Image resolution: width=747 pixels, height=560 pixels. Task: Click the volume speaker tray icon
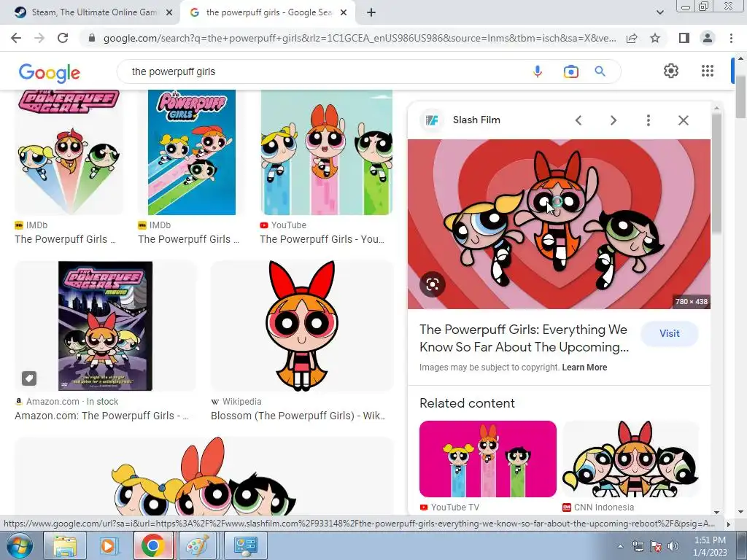click(x=673, y=546)
